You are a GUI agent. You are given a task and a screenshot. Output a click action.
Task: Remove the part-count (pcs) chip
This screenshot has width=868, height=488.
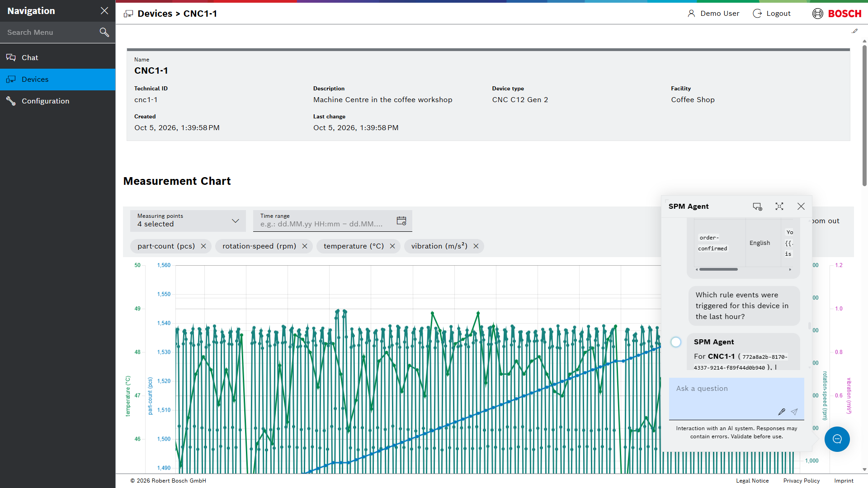tap(203, 246)
